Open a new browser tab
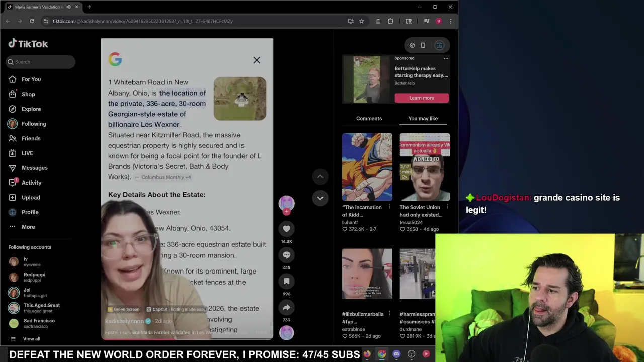This screenshot has width=644, height=362. tap(89, 7)
